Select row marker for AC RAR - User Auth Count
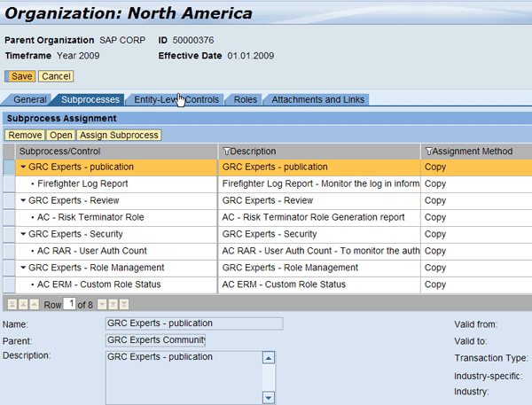This screenshot has width=532, height=405. (x=9, y=252)
